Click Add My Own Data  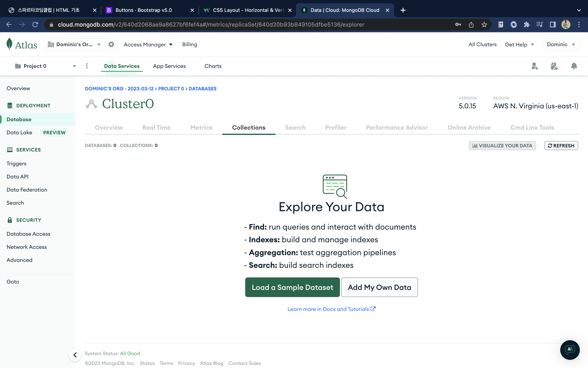(x=379, y=287)
